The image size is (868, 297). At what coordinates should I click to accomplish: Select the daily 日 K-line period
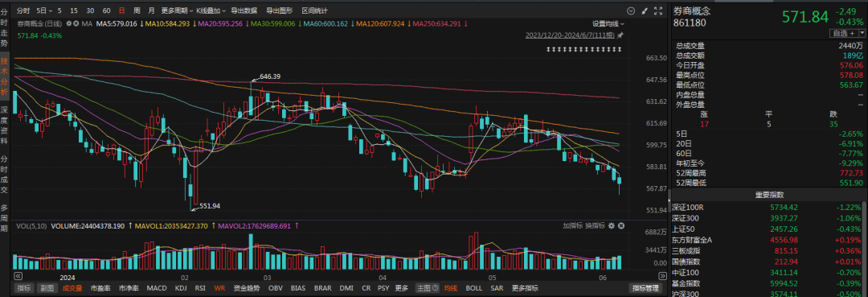pos(122,10)
